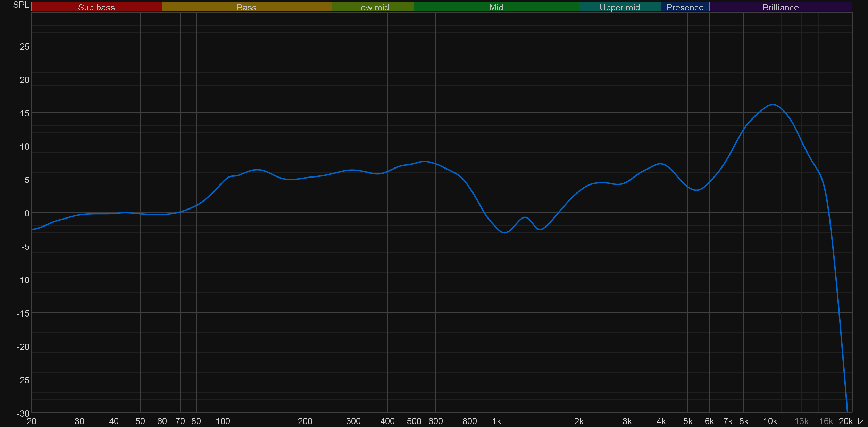Click the 20kHz axis end label
This screenshot has height=427, width=868.
(851, 421)
